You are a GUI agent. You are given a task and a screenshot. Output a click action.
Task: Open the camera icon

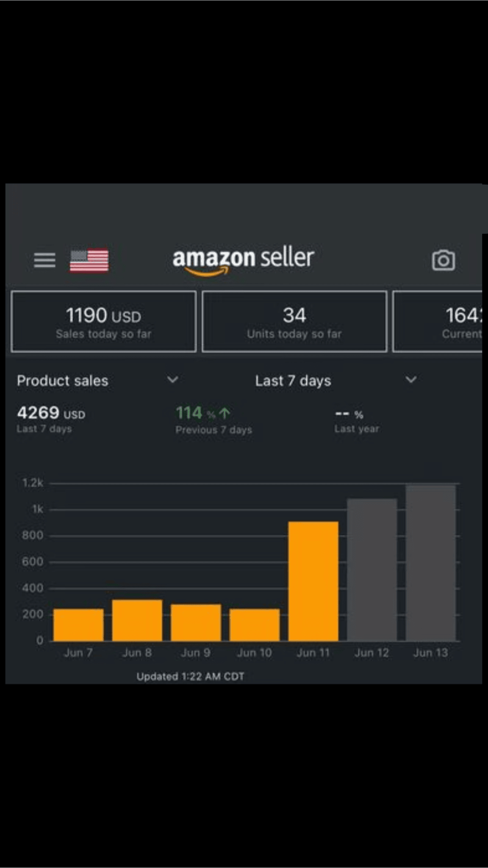(443, 260)
